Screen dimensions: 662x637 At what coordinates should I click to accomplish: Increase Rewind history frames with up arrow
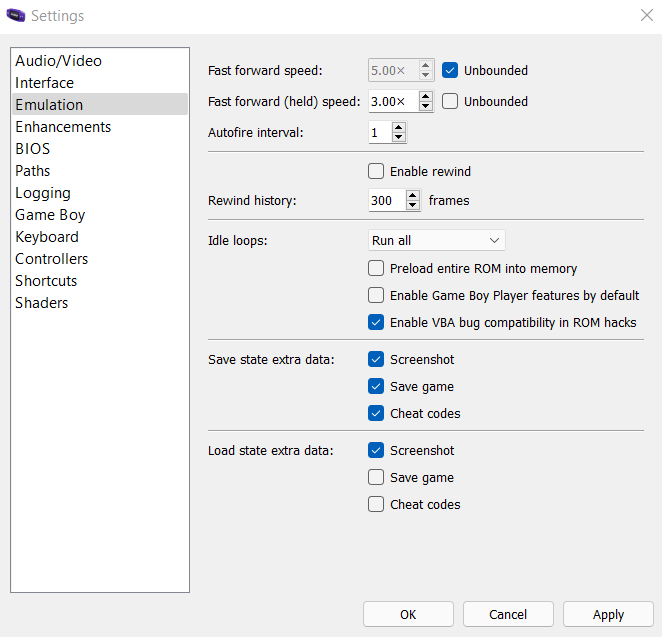[413, 195]
